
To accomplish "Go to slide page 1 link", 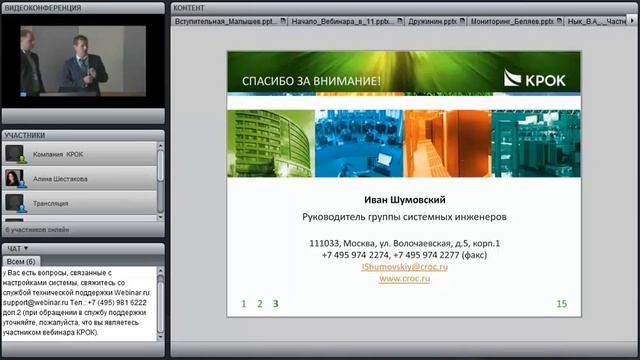I will tap(244, 304).
